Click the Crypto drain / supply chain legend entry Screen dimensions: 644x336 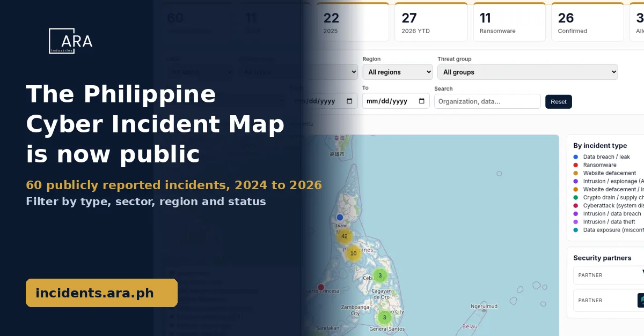tap(609, 197)
